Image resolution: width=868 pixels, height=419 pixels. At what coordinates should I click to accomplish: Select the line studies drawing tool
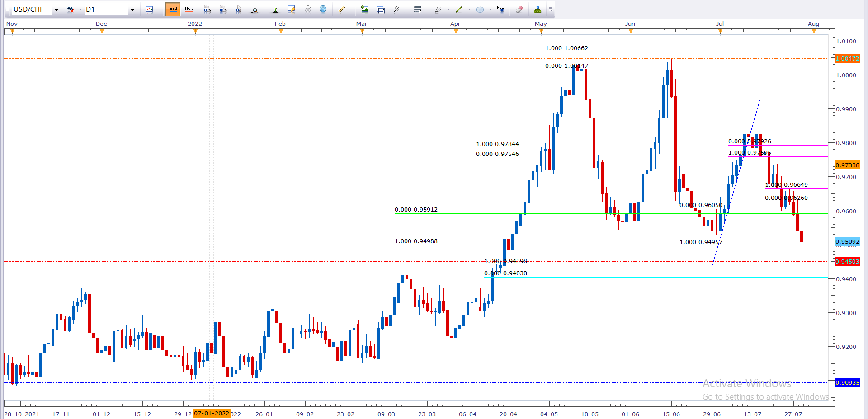tap(397, 9)
